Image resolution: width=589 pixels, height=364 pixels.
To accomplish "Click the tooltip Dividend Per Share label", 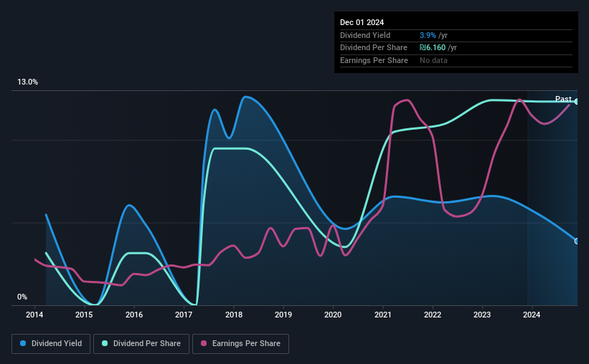I will tap(373, 48).
